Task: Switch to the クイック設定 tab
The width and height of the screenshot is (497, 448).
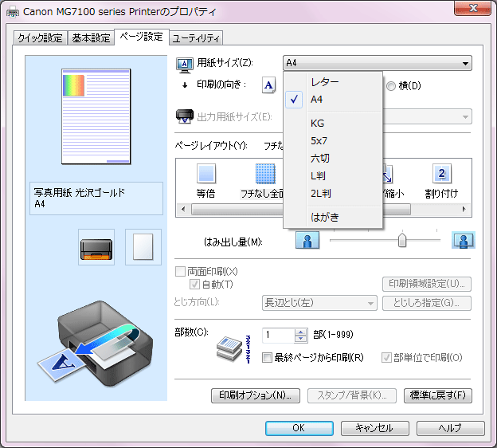Action: pos(41,38)
